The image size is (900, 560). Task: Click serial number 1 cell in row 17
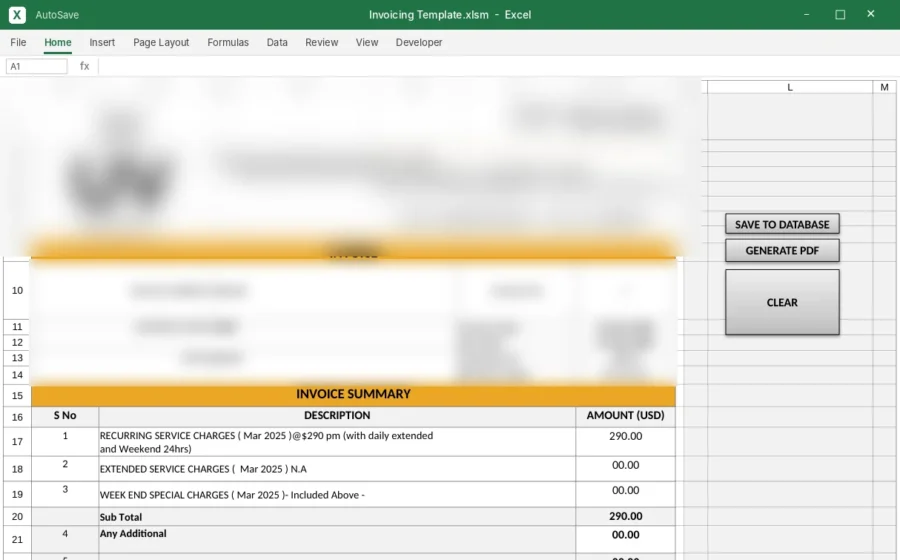[65, 442]
